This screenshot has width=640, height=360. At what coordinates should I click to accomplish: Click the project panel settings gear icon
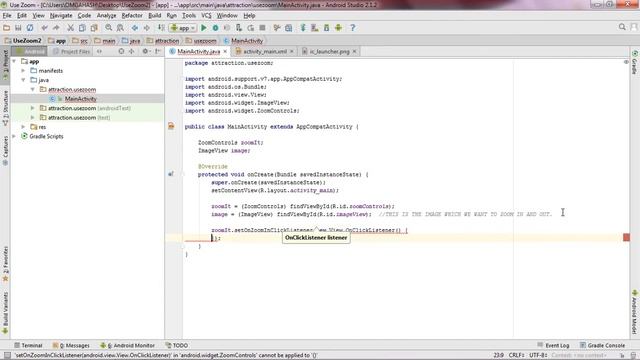(145, 51)
